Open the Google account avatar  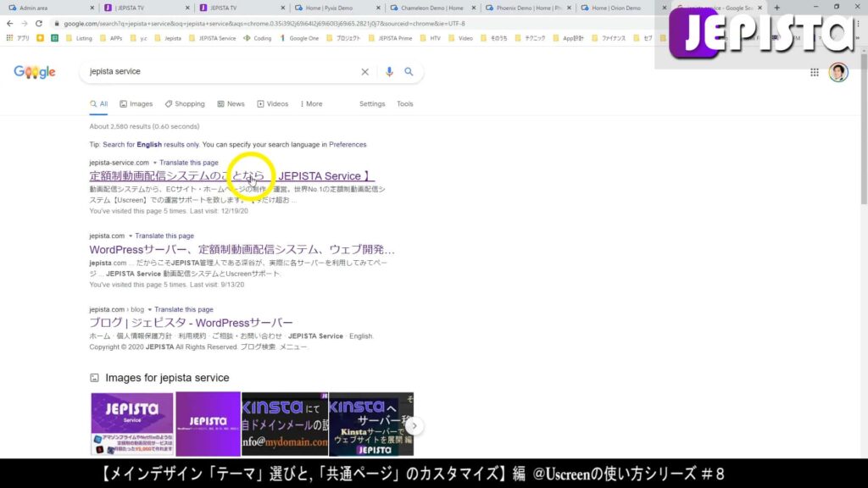pos(838,73)
